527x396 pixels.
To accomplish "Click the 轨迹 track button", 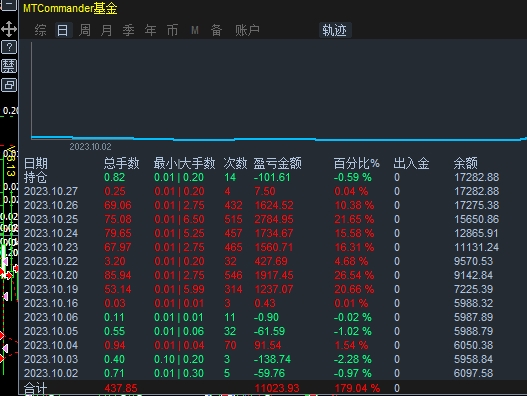I will tap(334, 30).
